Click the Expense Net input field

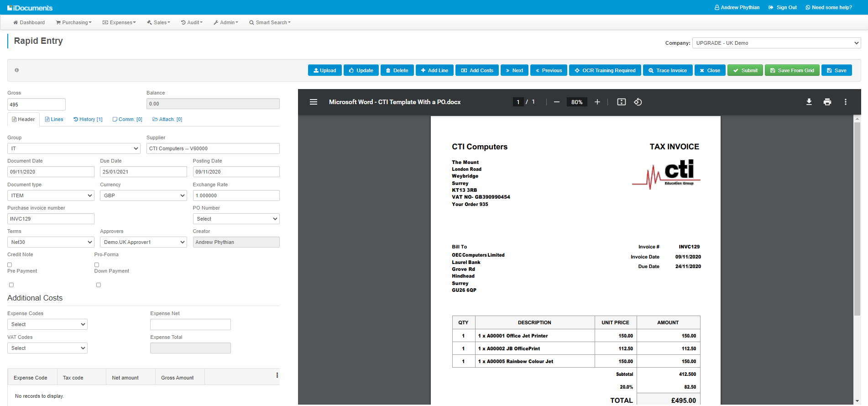190,324
